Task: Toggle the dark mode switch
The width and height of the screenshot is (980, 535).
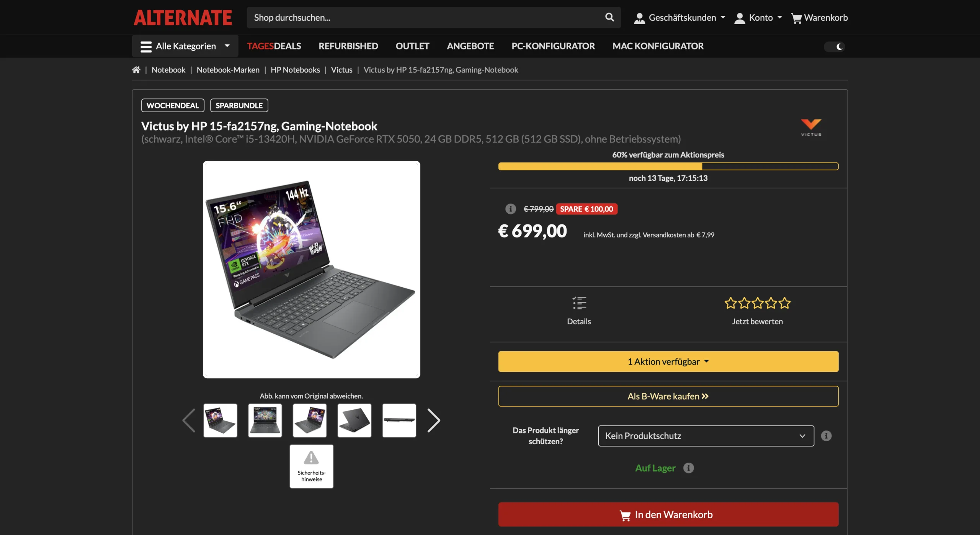Action: [x=835, y=47]
